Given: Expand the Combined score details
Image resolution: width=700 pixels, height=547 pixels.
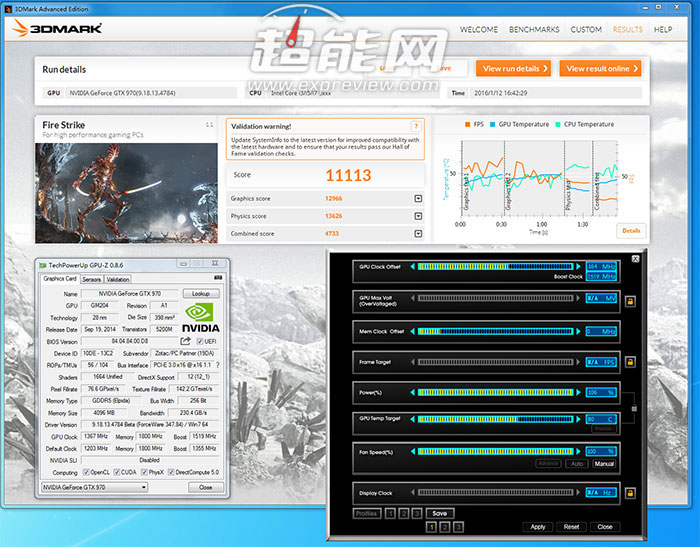Looking at the screenshot, I should click(x=418, y=234).
